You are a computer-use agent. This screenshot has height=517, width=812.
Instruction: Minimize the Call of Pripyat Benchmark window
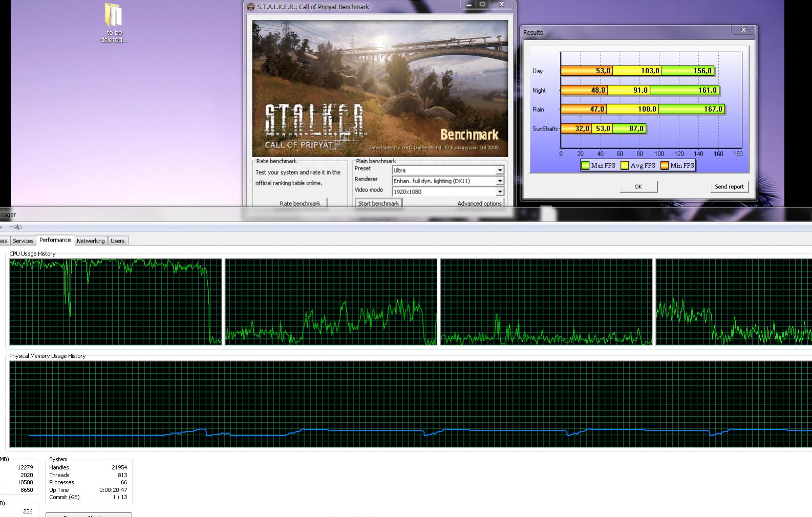[468, 5]
